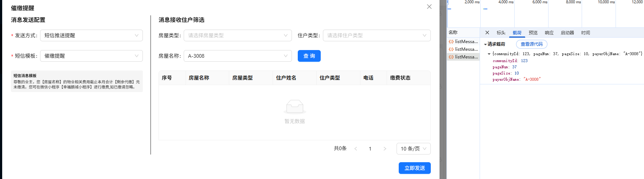This screenshot has width=644, height=179.
Task: Collapse the 请求载荷 section
Action: [485, 44]
